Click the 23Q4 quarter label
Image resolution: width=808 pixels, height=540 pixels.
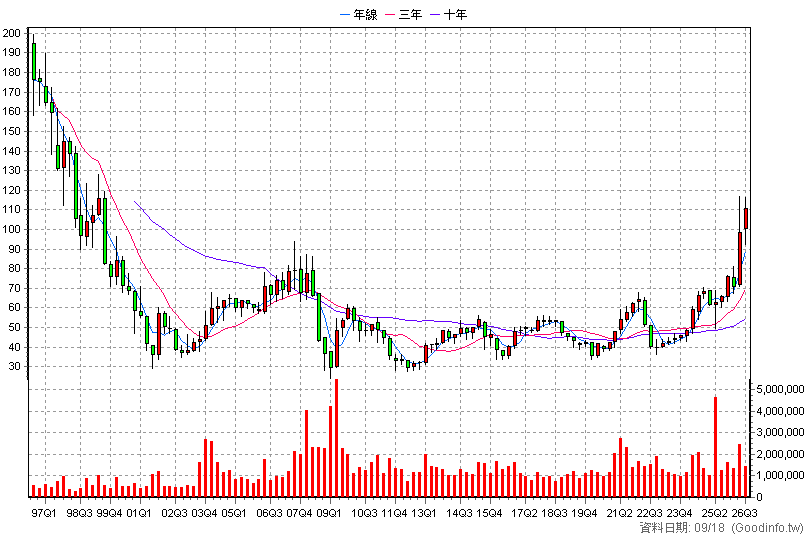tap(679, 513)
